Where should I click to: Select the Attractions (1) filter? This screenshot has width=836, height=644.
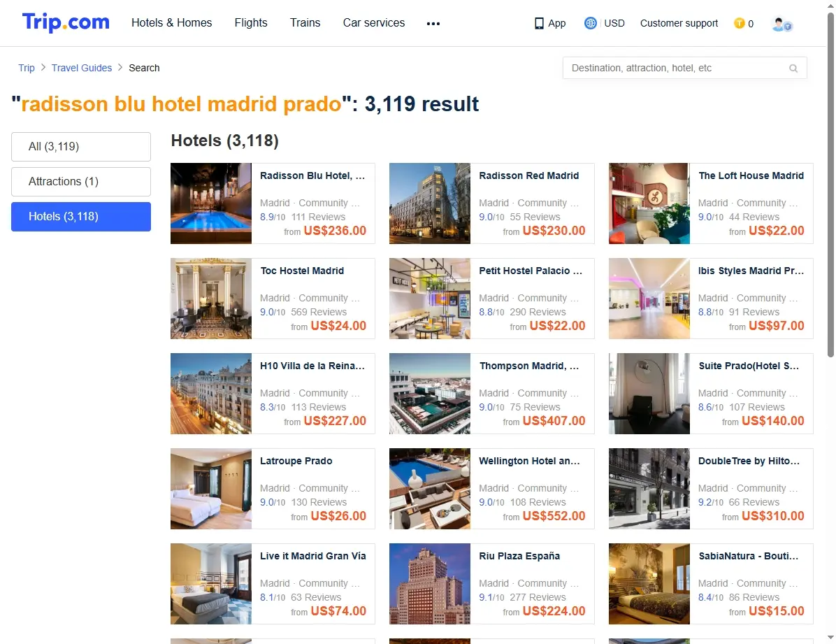pos(81,181)
